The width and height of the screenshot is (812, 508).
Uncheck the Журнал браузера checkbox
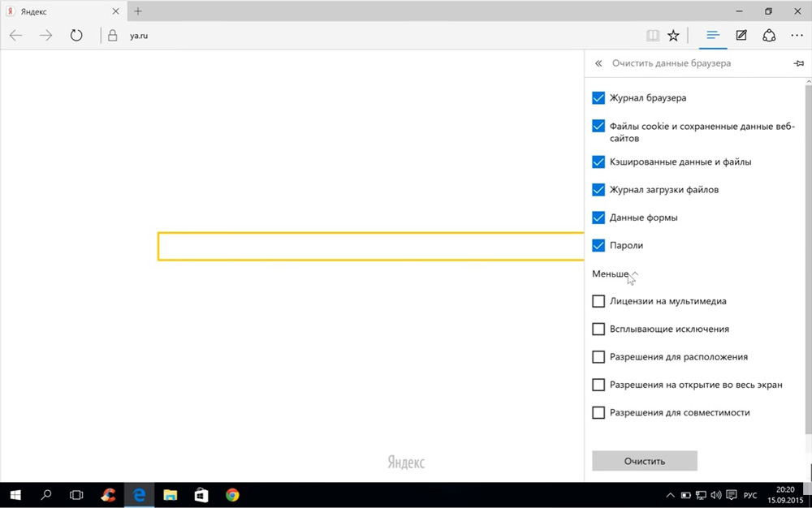[598, 98]
